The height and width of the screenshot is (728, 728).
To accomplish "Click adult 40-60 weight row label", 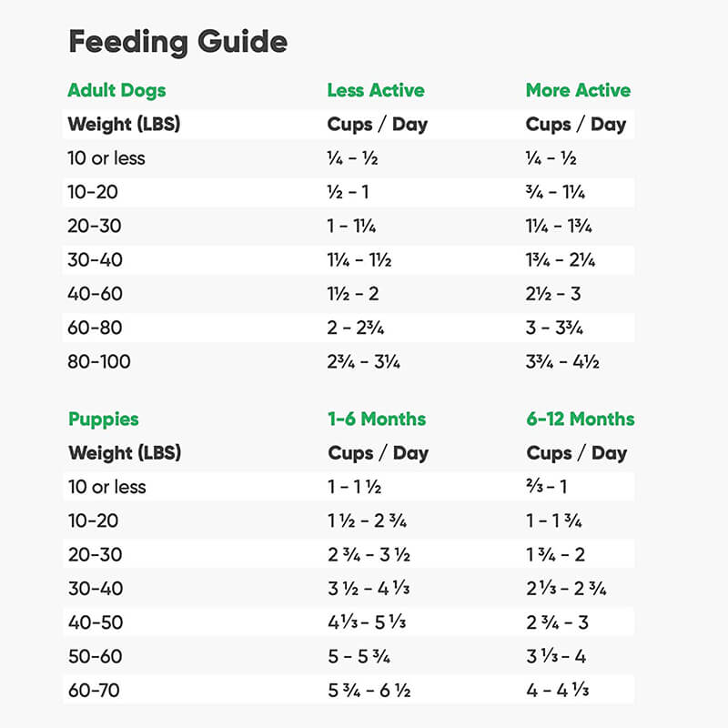I will pyautogui.click(x=95, y=294).
